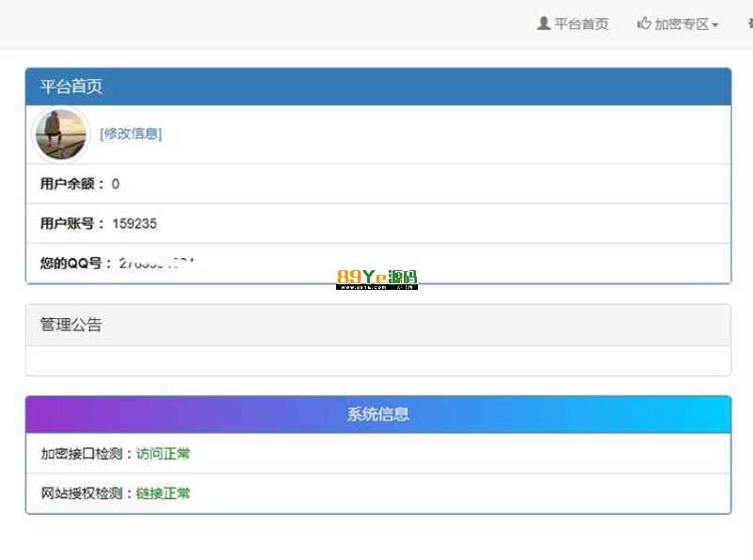The image size is (753, 560).
Task: Click the 用户账号 number 159235
Action: pyautogui.click(x=135, y=224)
